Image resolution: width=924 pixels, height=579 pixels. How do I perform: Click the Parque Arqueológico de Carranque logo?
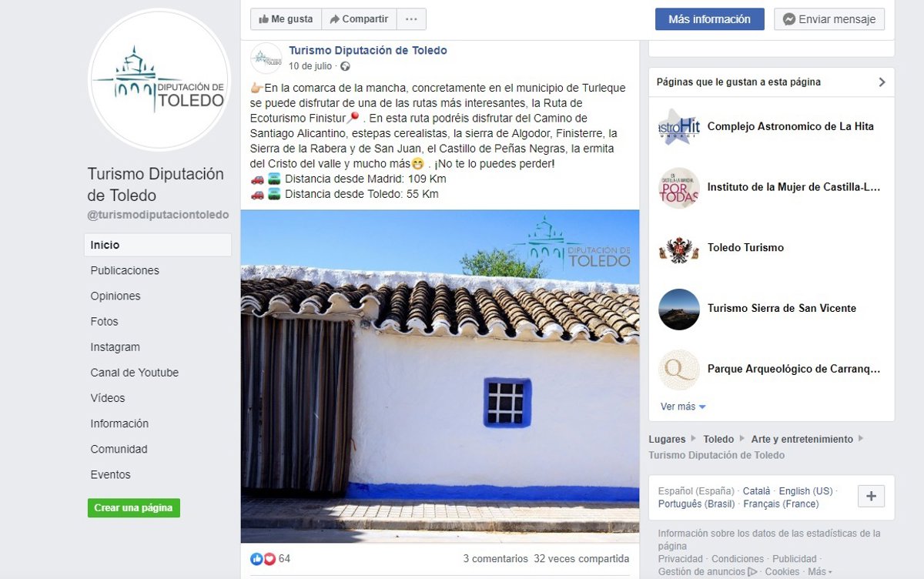pyautogui.click(x=679, y=370)
